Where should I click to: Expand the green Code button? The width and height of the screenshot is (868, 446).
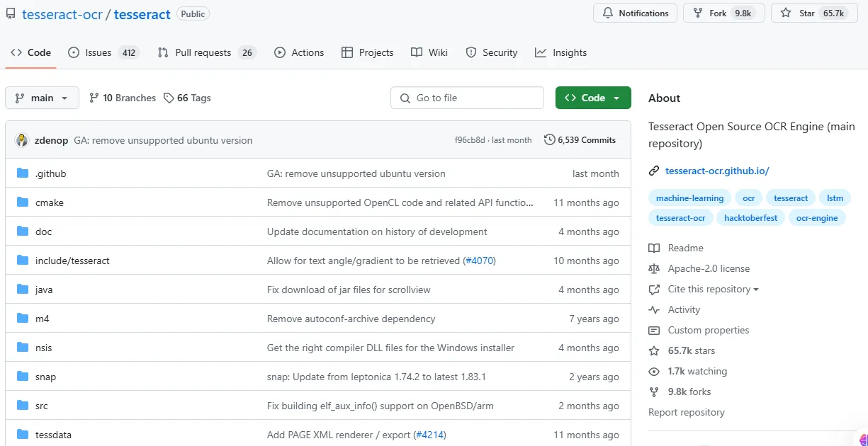point(593,98)
